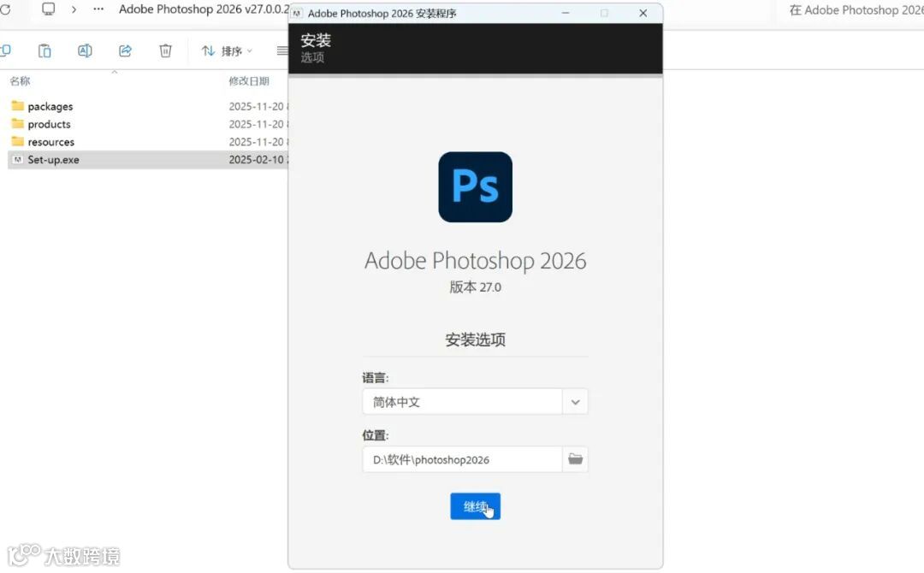Click the Explorer paste toolbar icon
Image resolution: width=924 pixels, height=573 pixels.
(44, 50)
